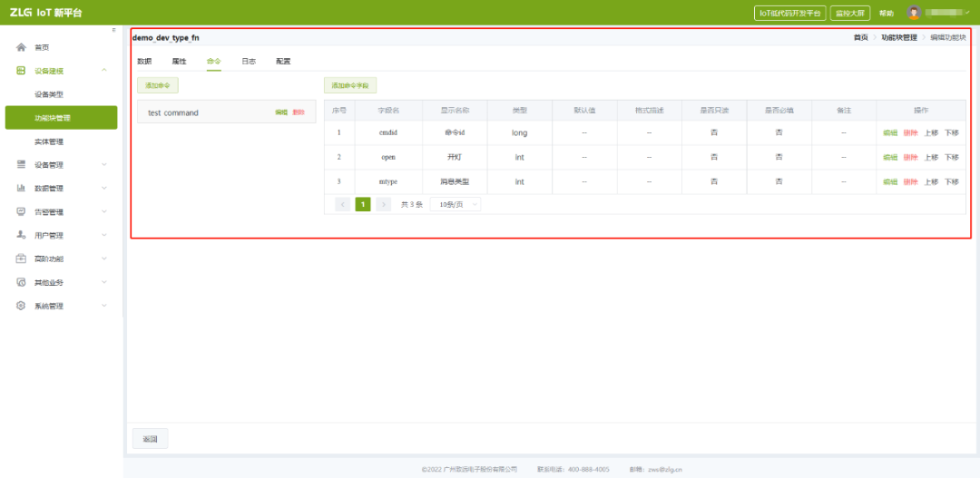Delete the test command entry
This screenshot has height=478, width=980.
pyautogui.click(x=299, y=112)
